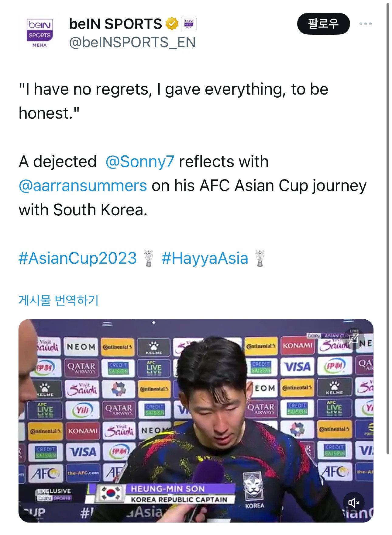Click the gold verified checkmark badge
The width and height of the screenshot is (392, 535).
click(x=172, y=24)
